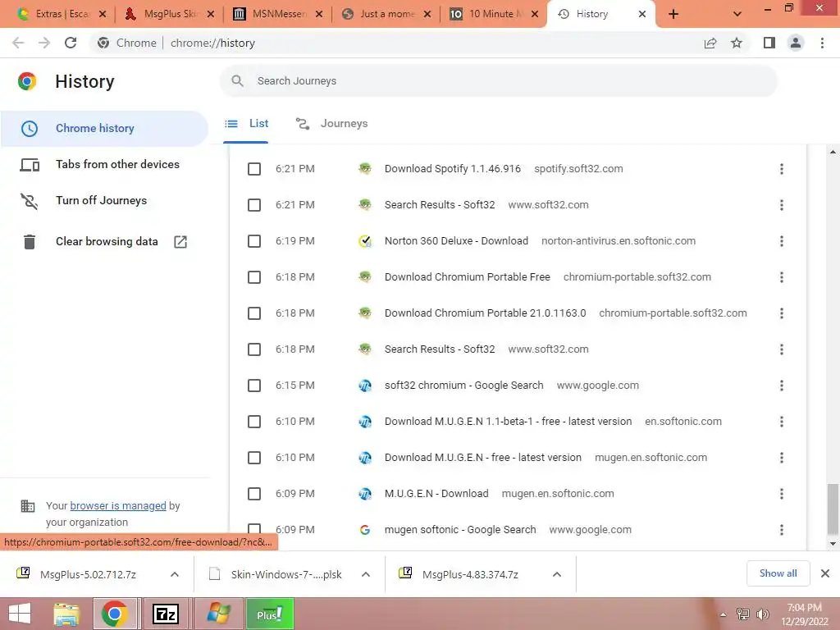
Task: Bookmark this page with the star icon
Action: click(x=737, y=43)
